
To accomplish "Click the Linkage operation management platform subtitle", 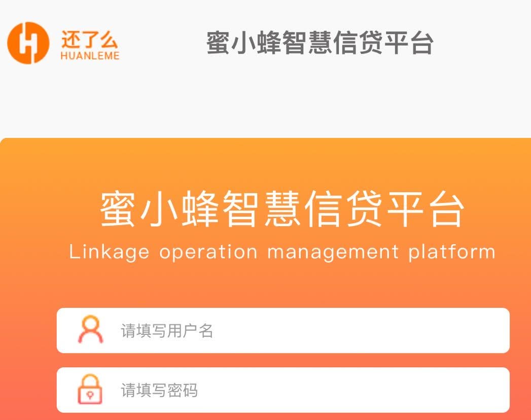I will click(x=282, y=253).
